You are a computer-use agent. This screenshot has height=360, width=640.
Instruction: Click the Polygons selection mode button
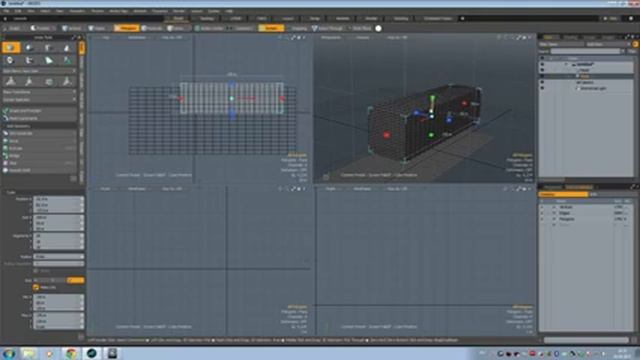(x=126, y=28)
